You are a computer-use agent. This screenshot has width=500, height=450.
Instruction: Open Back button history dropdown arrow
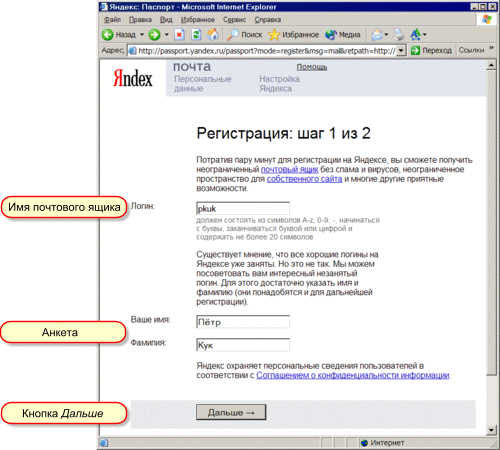[142, 34]
